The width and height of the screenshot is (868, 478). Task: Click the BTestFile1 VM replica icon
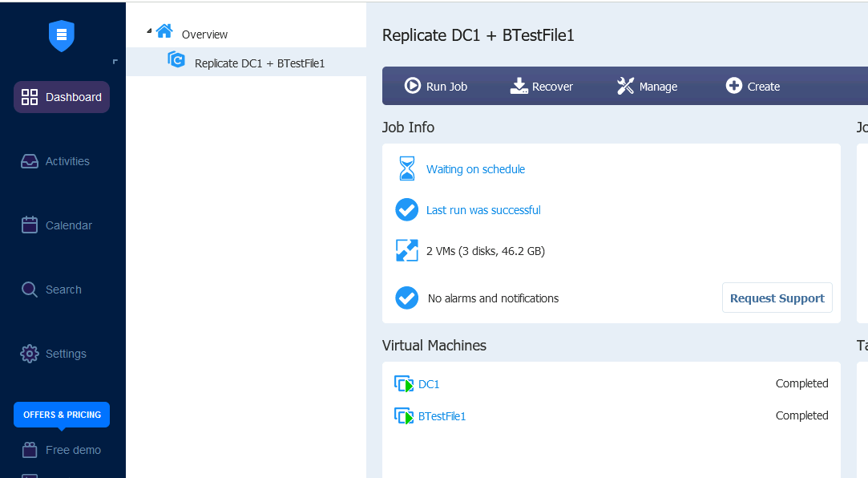pos(404,416)
